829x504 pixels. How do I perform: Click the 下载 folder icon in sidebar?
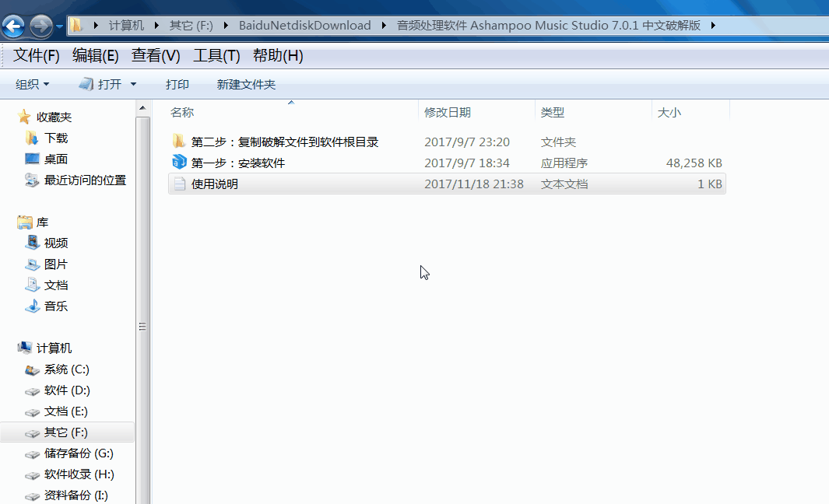(x=32, y=138)
